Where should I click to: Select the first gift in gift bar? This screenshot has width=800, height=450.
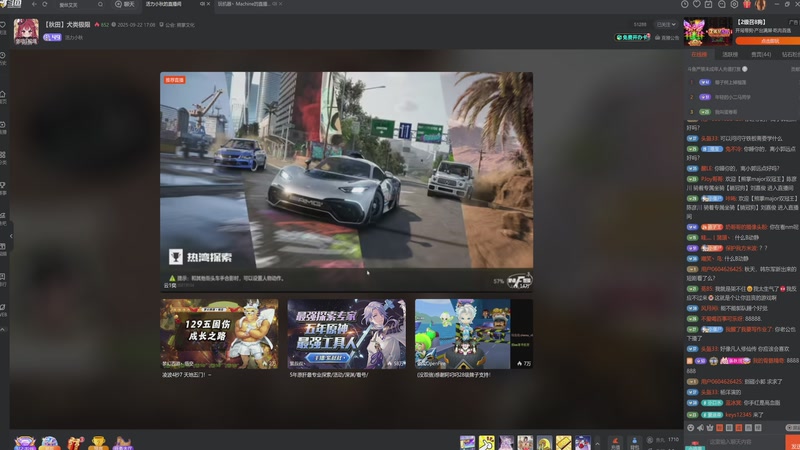pos(467,442)
